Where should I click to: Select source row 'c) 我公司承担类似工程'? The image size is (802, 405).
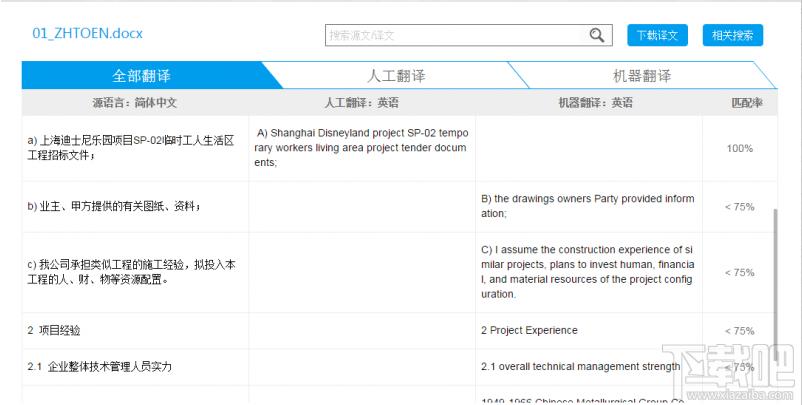[x=131, y=272]
